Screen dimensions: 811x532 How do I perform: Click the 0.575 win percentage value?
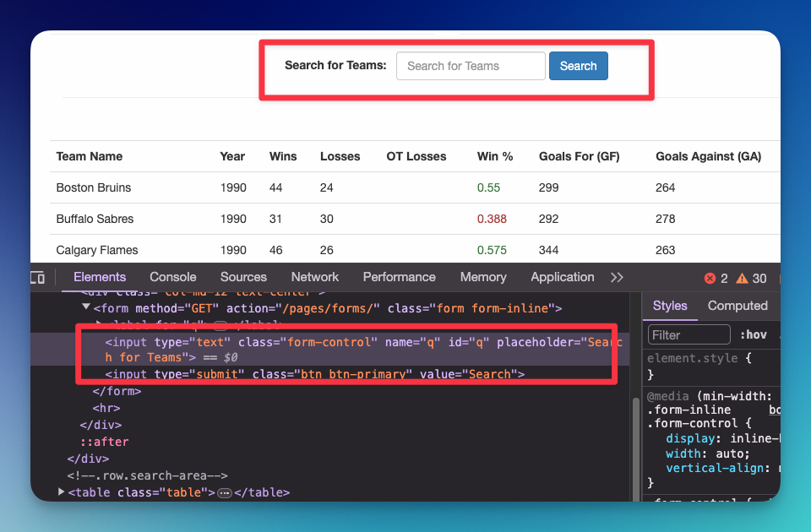pyautogui.click(x=492, y=250)
